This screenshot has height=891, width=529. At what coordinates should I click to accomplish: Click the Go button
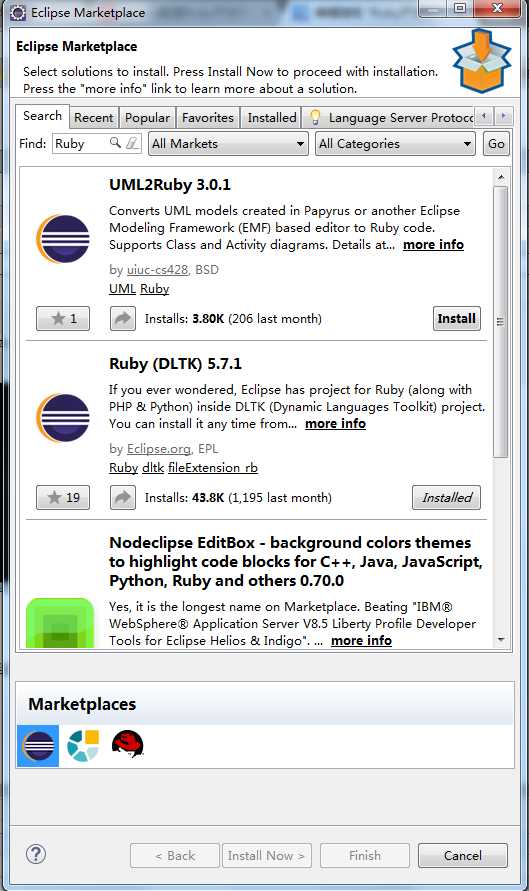pos(496,144)
